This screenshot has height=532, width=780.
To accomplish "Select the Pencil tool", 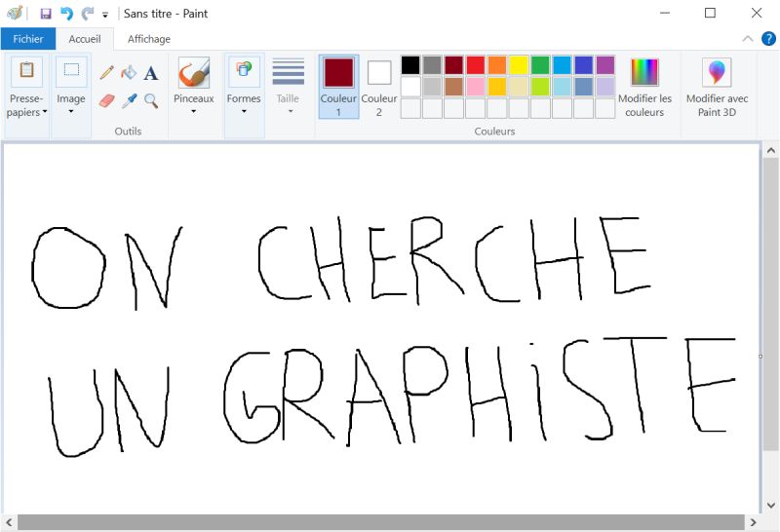I will tap(106, 73).
